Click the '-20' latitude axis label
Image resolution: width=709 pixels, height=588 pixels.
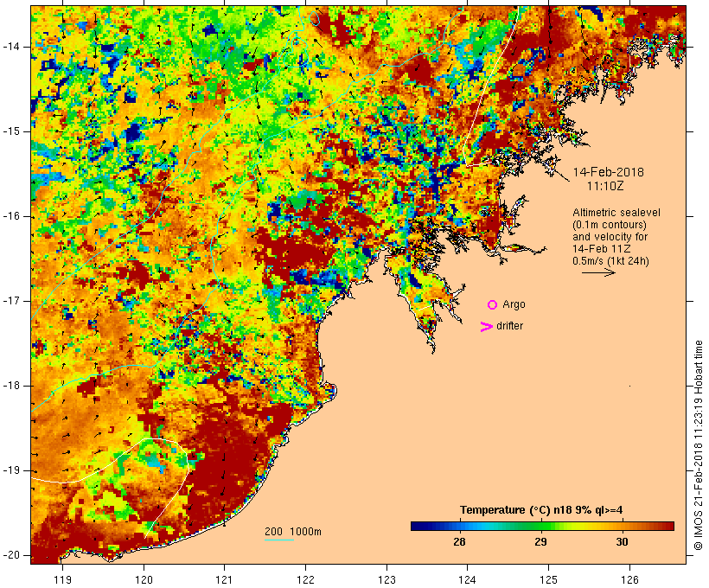(11, 555)
